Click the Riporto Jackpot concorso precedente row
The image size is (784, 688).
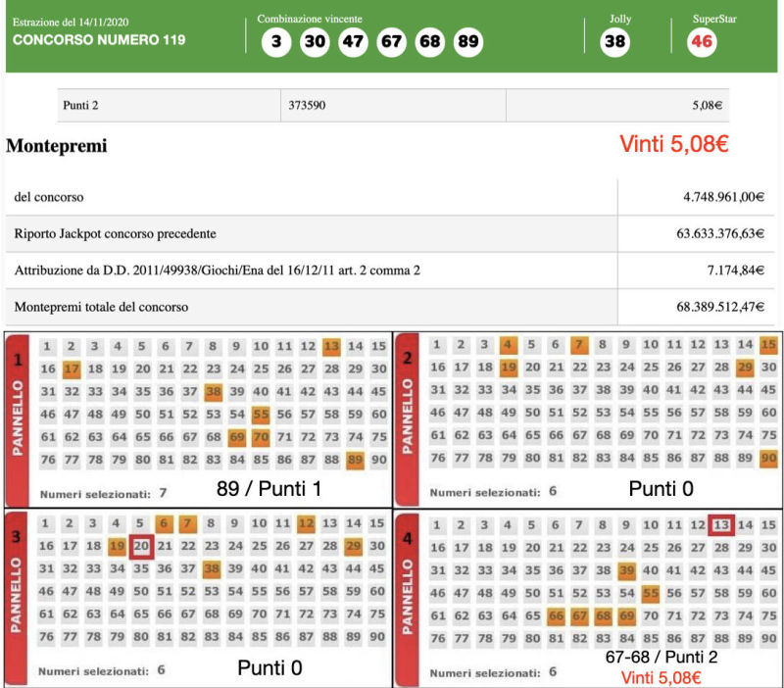[x=312, y=234]
